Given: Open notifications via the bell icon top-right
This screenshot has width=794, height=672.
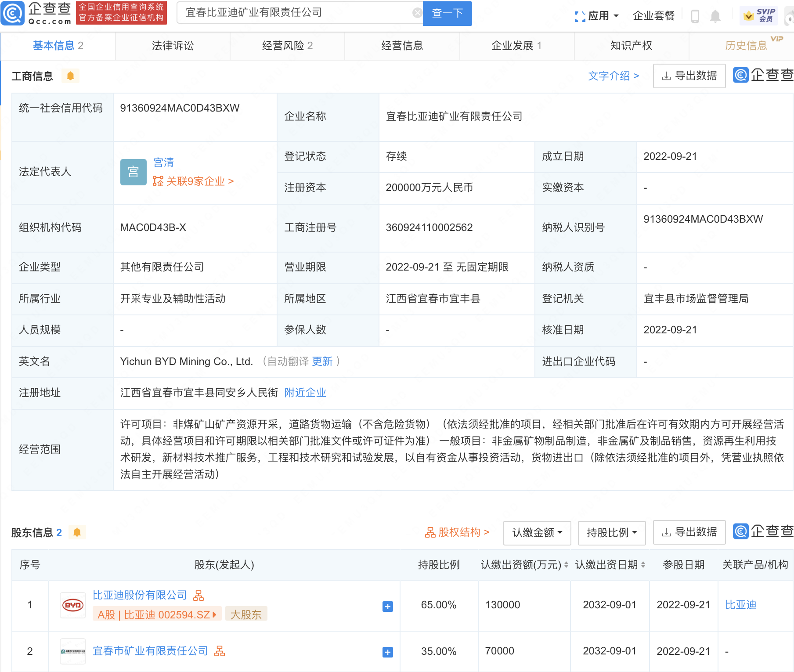Looking at the screenshot, I should coord(716,15).
